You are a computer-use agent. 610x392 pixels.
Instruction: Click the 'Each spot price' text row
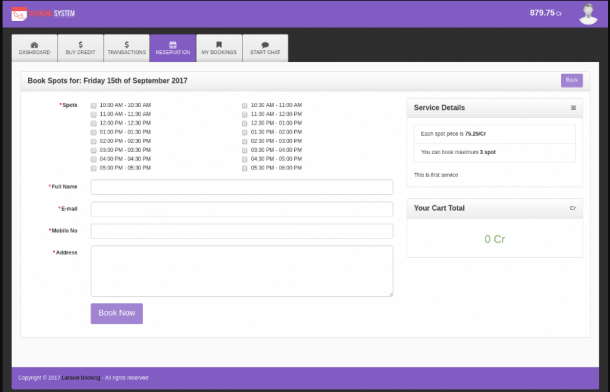click(494, 134)
